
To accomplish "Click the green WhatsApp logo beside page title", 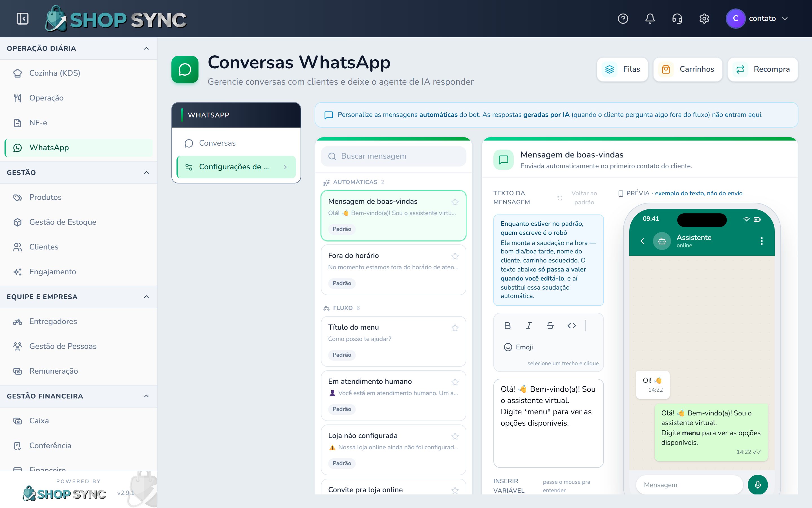I will click(185, 69).
